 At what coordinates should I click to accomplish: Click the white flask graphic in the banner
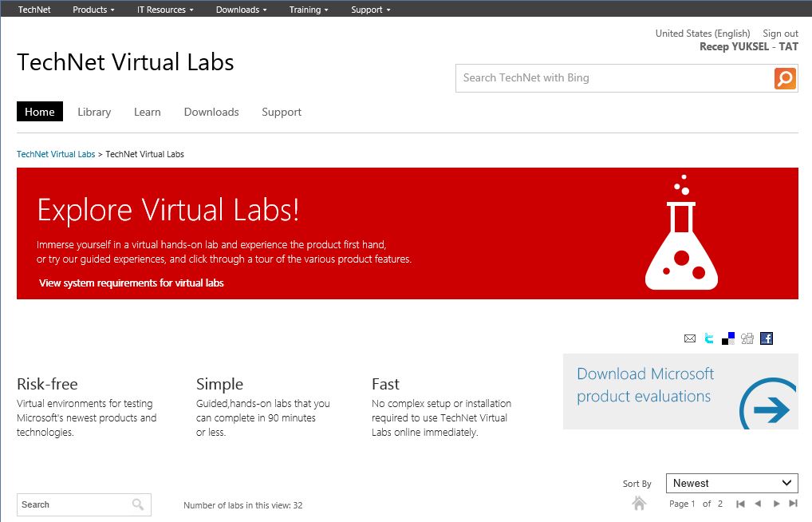click(681, 232)
